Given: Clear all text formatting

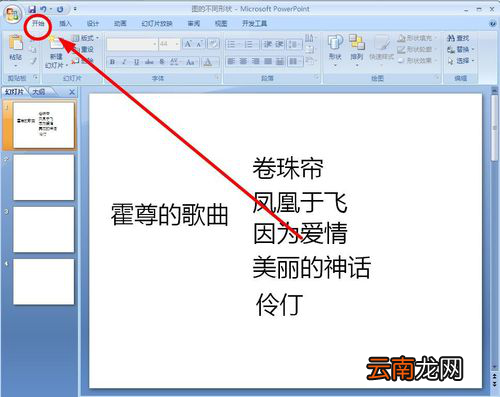Looking at the screenshot, I should coord(213,44).
